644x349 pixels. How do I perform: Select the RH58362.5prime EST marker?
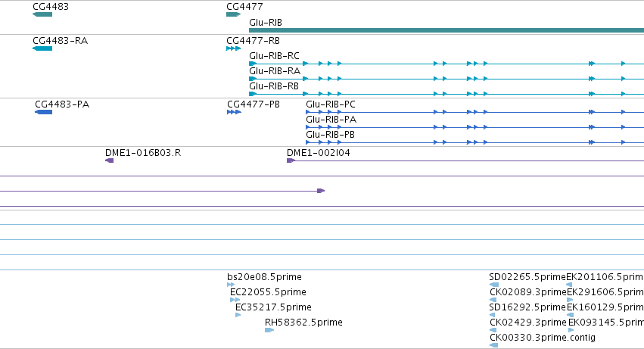click(x=269, y=330)
